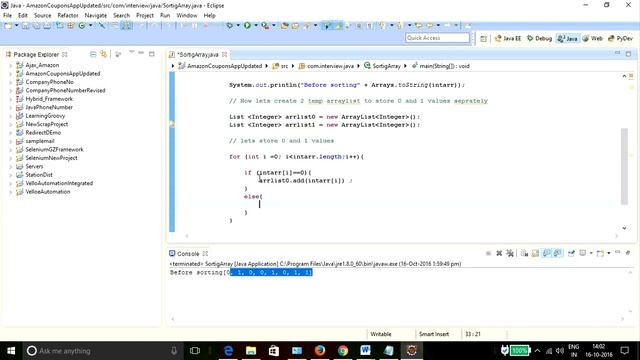
Task: Expand the SeleniumGZFramework project
Action: click(11, 150)
